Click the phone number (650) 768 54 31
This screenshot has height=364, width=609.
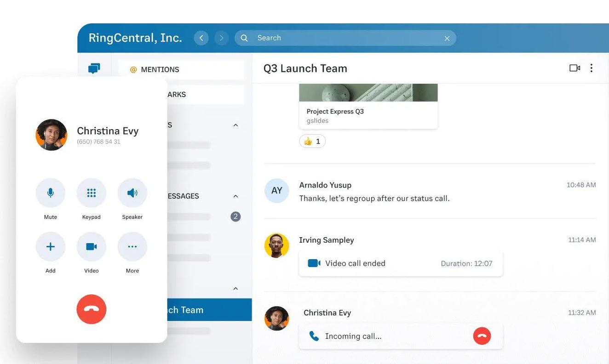click(98, 142)
